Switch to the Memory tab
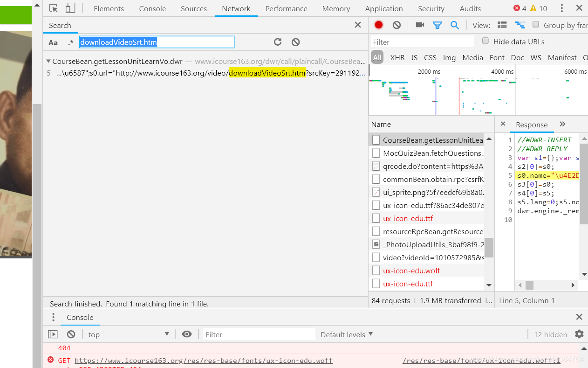Image resolution: width=588 pixels, height=368 pixels. pos(336,8)
